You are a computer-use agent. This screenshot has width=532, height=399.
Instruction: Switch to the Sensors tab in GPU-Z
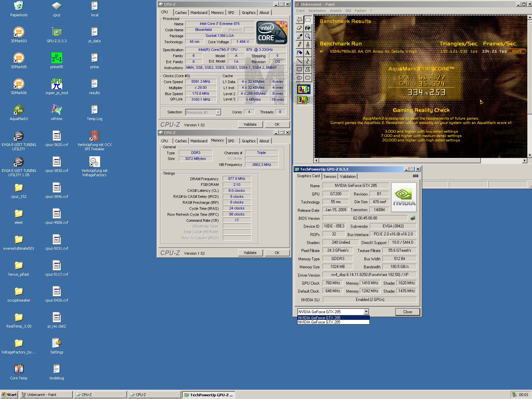coord(330,177)
